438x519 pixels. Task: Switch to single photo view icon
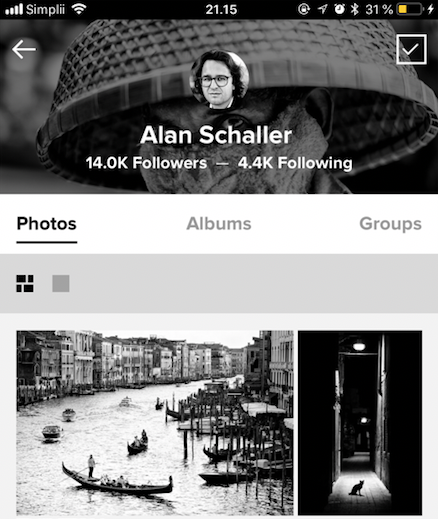(61, 283)
